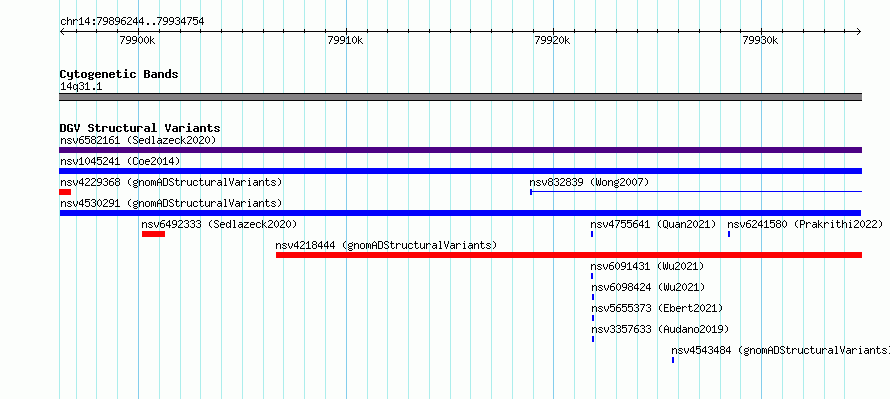The image size is (890, 399).
Task: Open the nsv6492333 (Sedlazeck2020) variant label
Action: click(219, 224)
